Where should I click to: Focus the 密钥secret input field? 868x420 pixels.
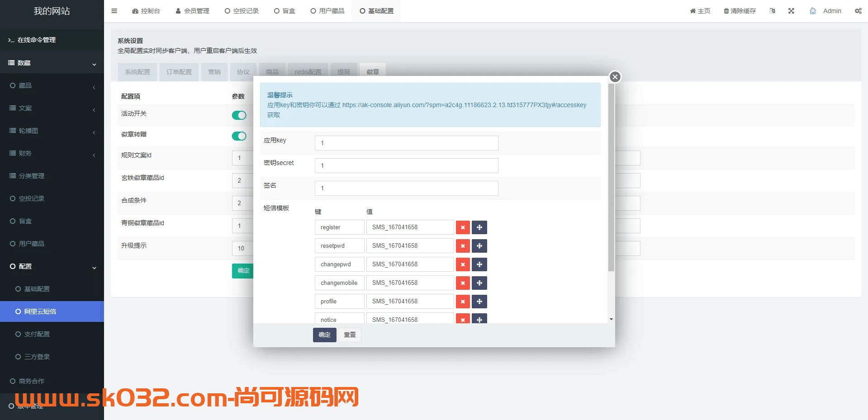[x=407, y=165]
